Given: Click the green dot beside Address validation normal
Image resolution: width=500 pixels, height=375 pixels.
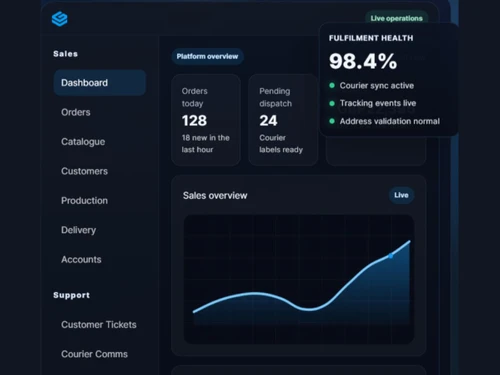Looking at the screenshot, I should click(x=332, y=121).
